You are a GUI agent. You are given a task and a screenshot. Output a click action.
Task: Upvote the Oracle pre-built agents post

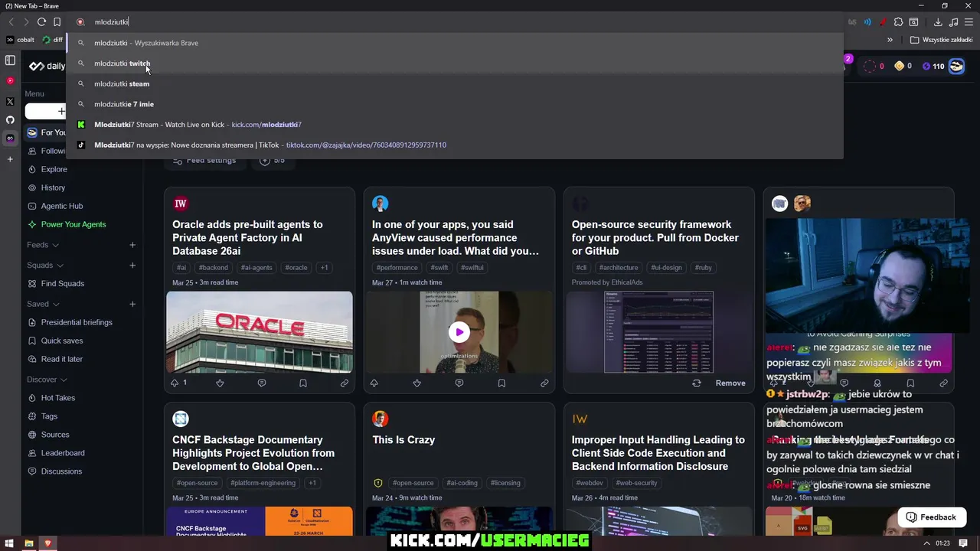(x=175, y=383)
